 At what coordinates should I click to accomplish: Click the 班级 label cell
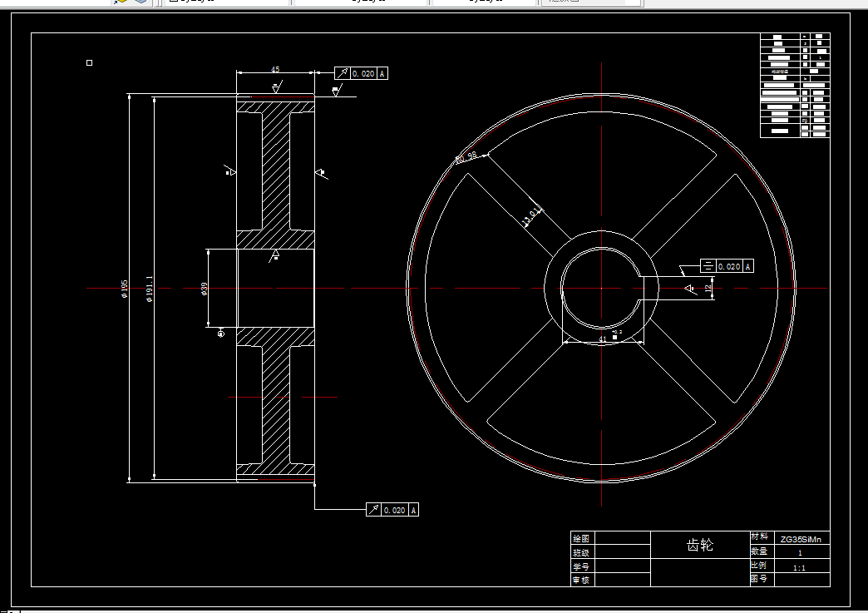pos(581,552)
